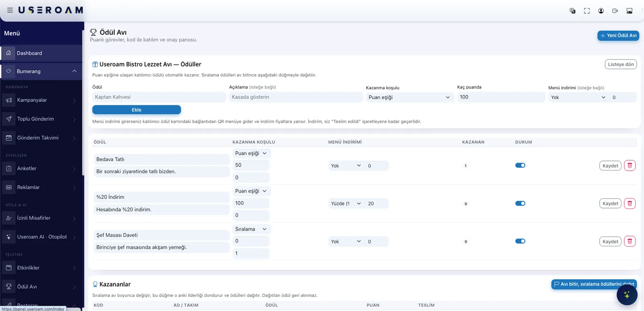644x311 pixels.
Task: Click the Ödül Avı trophy icon in sidebar
Action: pos(9,287)
